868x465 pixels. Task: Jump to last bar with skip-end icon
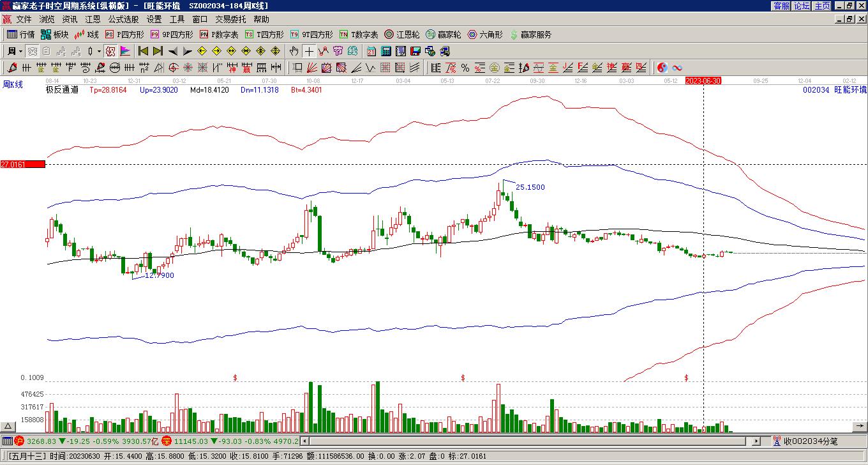coord(158,51)
